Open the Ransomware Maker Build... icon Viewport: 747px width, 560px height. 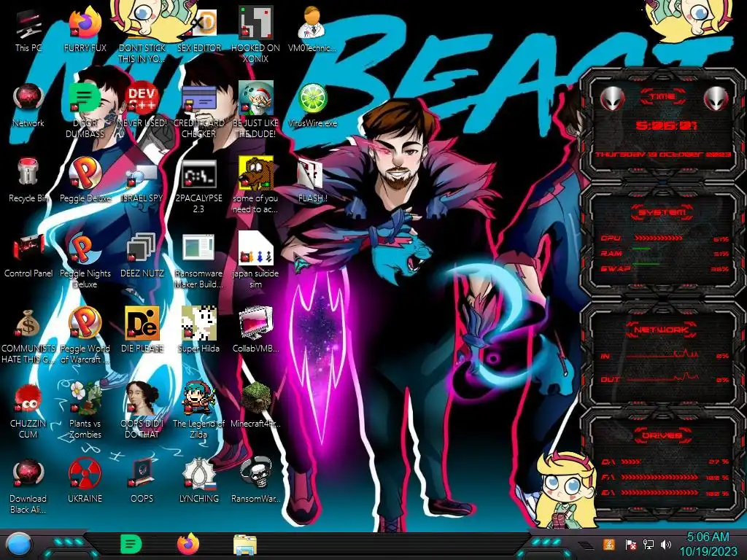pyautogui.click(x=198, y=261)
